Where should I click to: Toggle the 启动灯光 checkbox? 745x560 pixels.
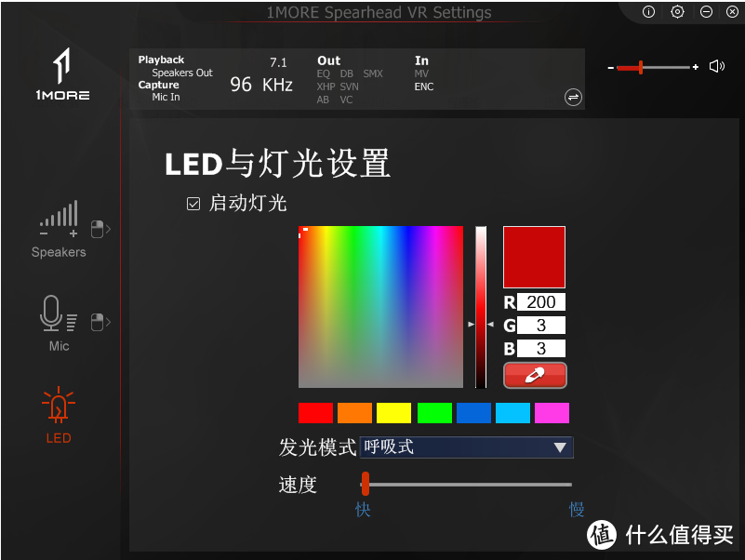point(193,204)
